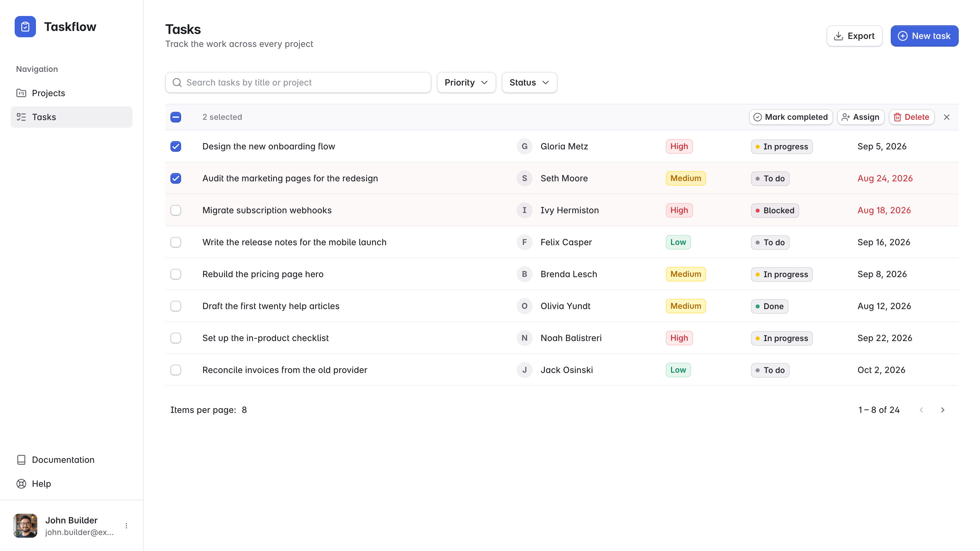The width and height of the screenshot is (980, 551).
Task: Click Jack Osinski avatar initial J
Action: click(x=524, y=370)
